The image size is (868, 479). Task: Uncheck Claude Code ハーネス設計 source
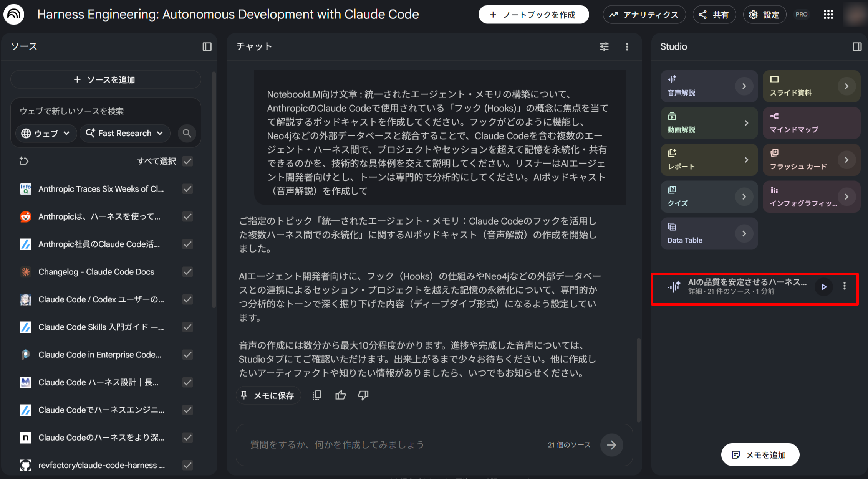(187, 382)
